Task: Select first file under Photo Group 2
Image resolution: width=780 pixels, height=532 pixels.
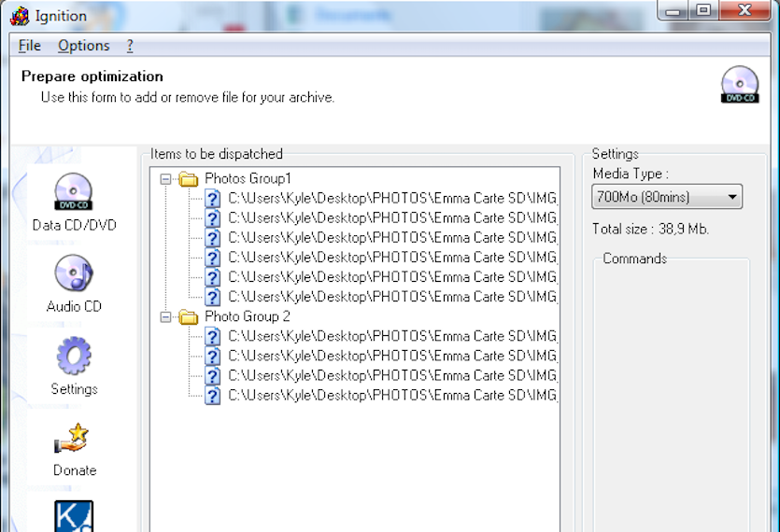Action: tap(392, 336)
